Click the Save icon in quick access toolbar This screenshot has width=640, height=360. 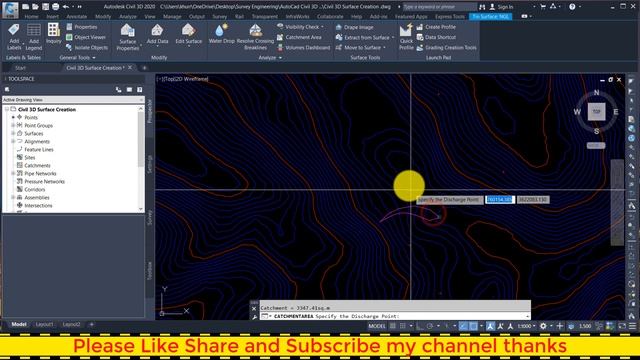45,7
